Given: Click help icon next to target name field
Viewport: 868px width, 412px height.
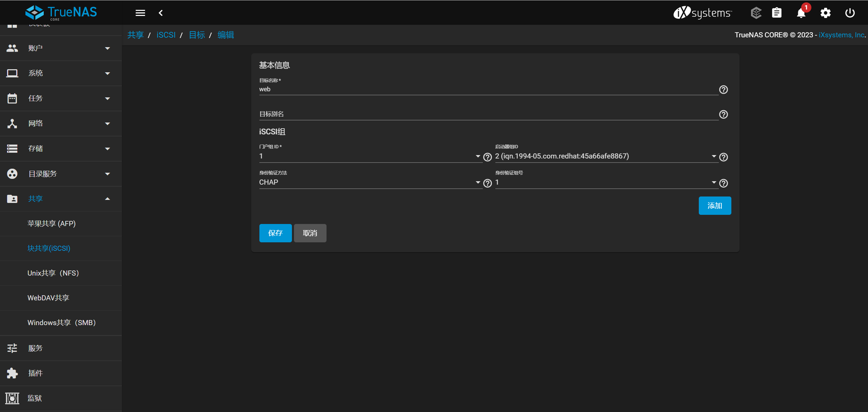Looking at the screenshot, I should (x=723, y=90).
